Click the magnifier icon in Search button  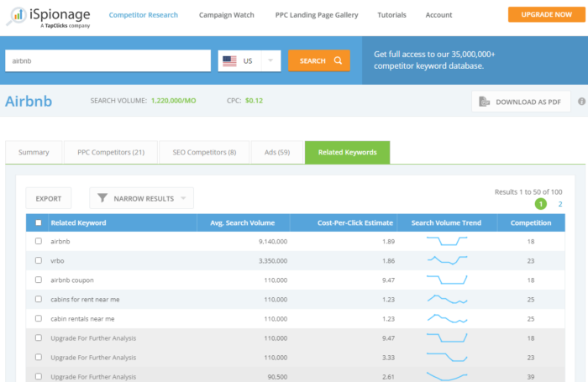[338, 60]
